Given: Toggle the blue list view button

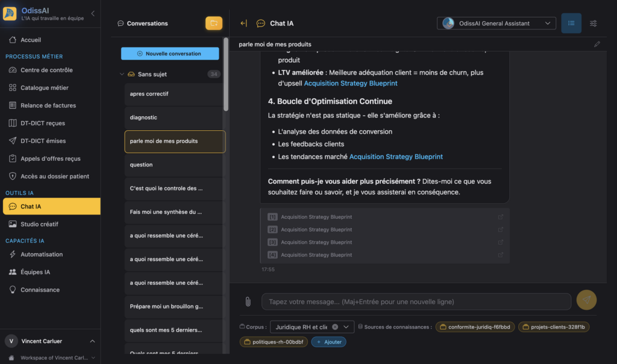Looking at the screenshot, I should 571,24.
